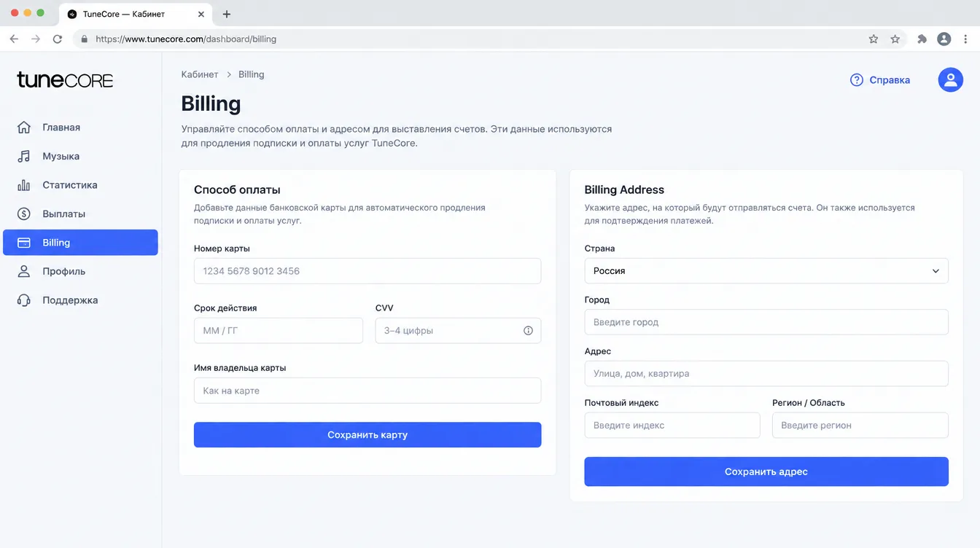Open the Страна dropdown showing Россия
The image size is (980, 548).
pos(766,271)
